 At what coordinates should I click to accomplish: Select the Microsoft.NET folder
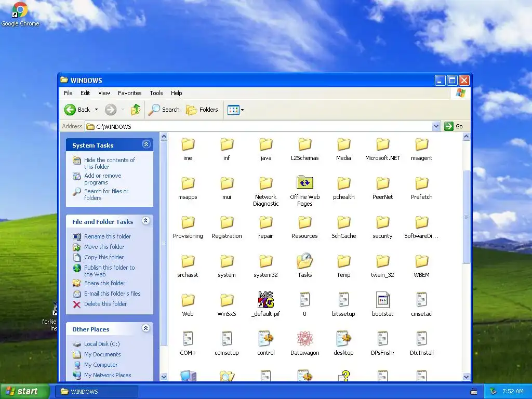tap(383, 144)
